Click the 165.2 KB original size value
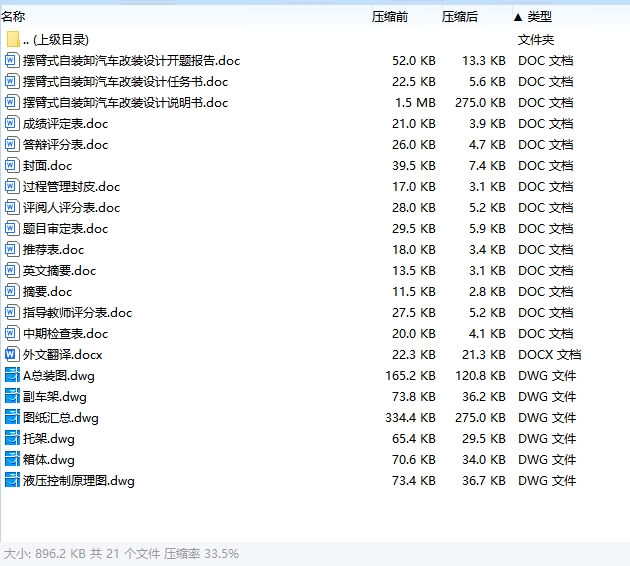 pos(410,376)
